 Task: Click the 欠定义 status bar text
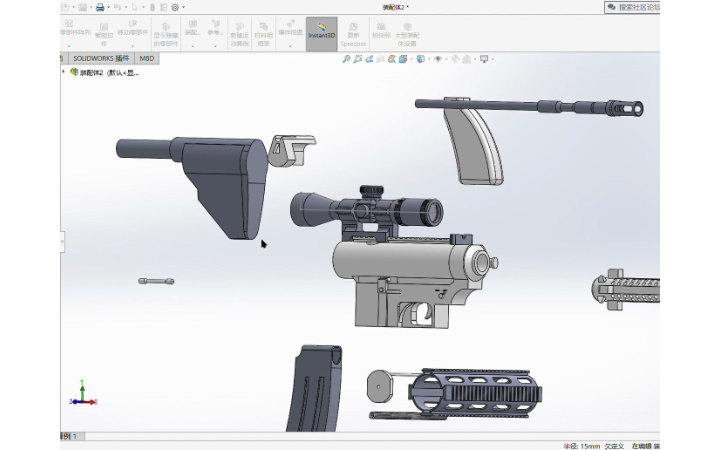coord(614,446)
